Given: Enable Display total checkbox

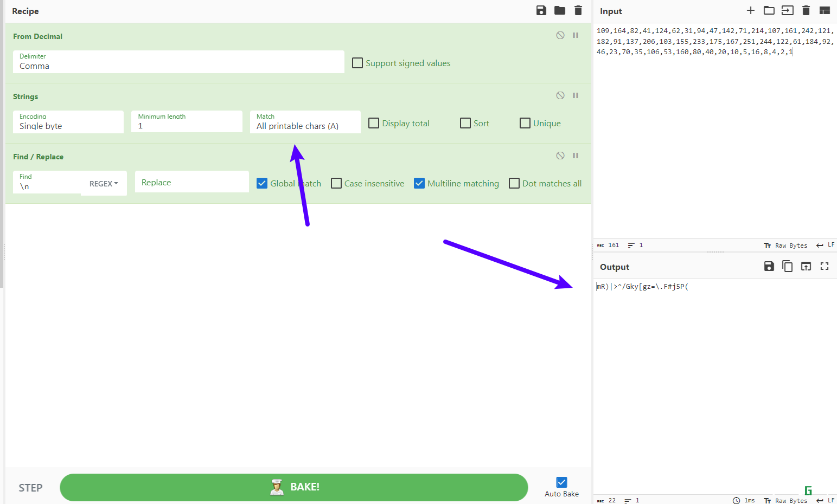Looking at the screenshot, I should click(374, 123).
